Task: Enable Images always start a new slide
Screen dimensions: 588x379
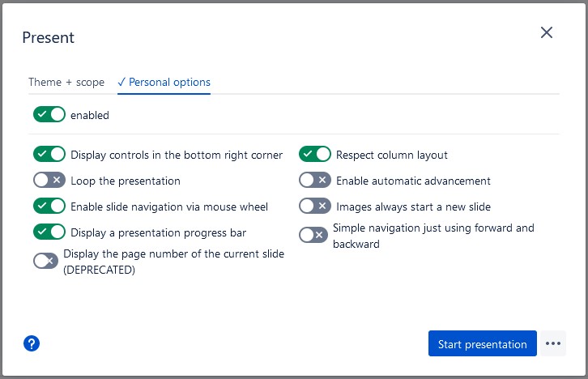Action: pyautogui.click(x=315, y=207)
